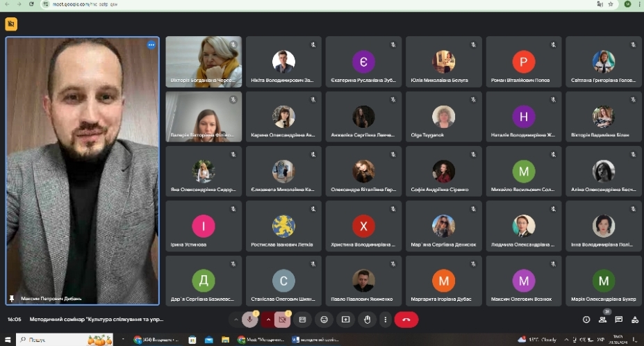Click pin icon on Максим Петрович tile

(x=11, y=298)
